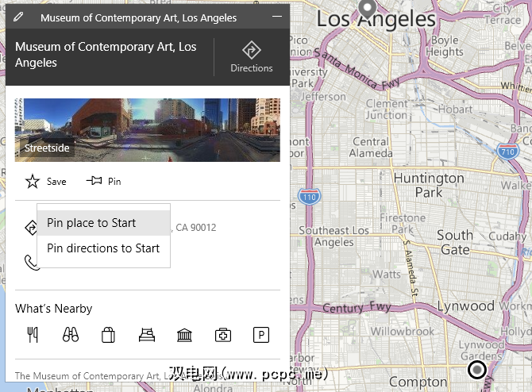Save the place with the star icon
Image resolution: width=532 pixels, height=392 pixels.
point(45,182)
